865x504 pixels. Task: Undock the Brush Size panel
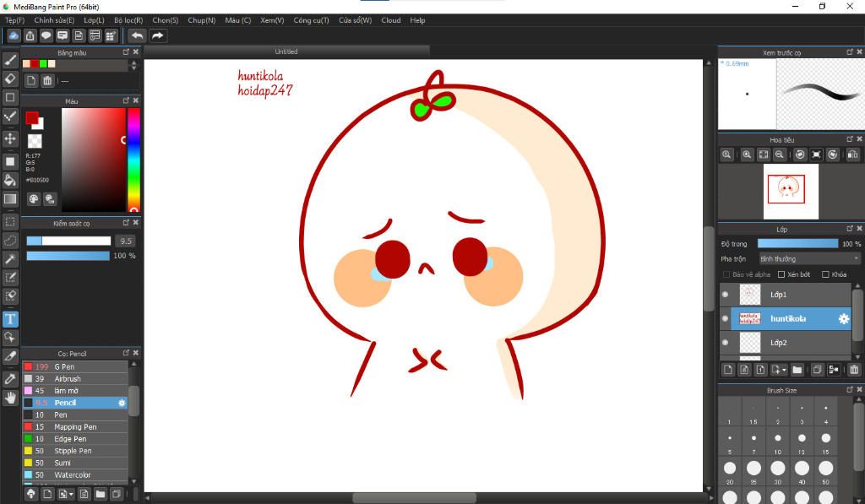[x=850, y=389]
